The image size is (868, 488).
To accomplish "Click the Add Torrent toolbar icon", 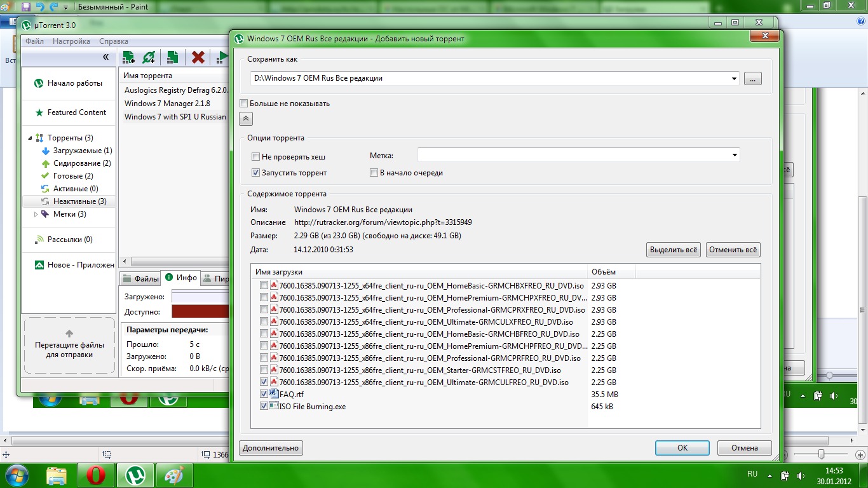I will 128,57.
